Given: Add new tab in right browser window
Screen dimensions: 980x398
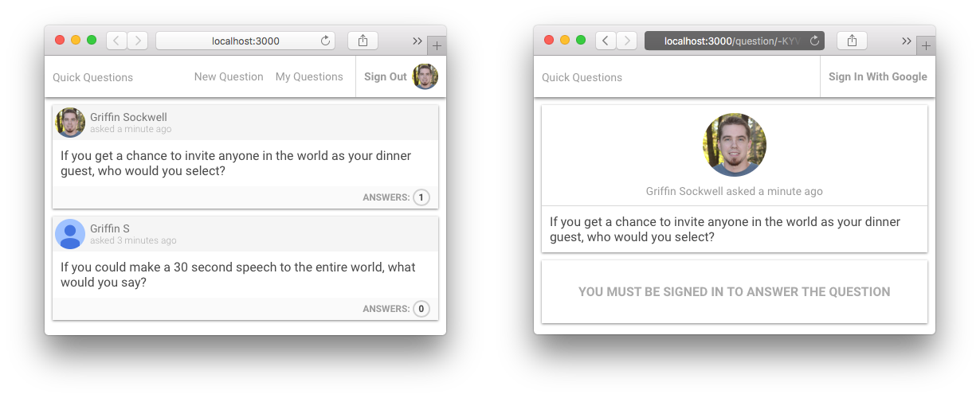Looking at the screenshot, I should pos(926,46).
